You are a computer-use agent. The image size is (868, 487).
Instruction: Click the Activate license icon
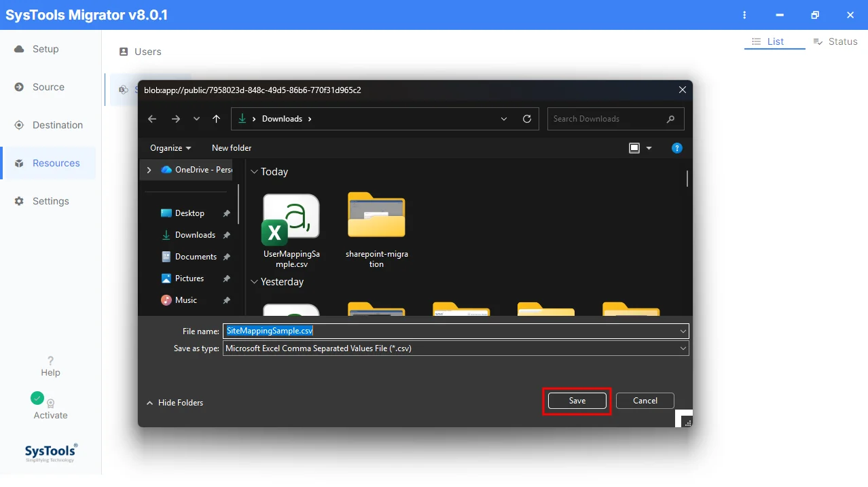coord(50,403)
